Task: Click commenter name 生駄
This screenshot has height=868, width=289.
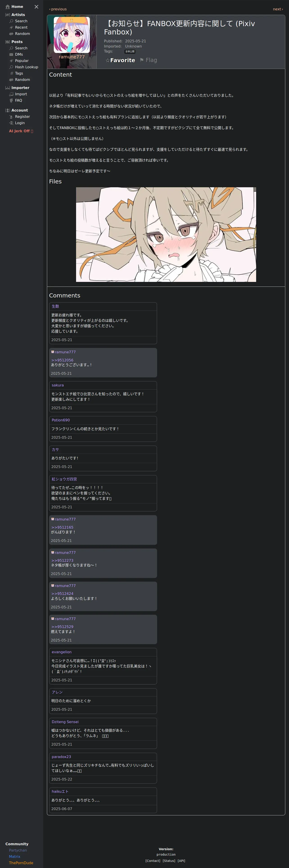Action: 55,306
